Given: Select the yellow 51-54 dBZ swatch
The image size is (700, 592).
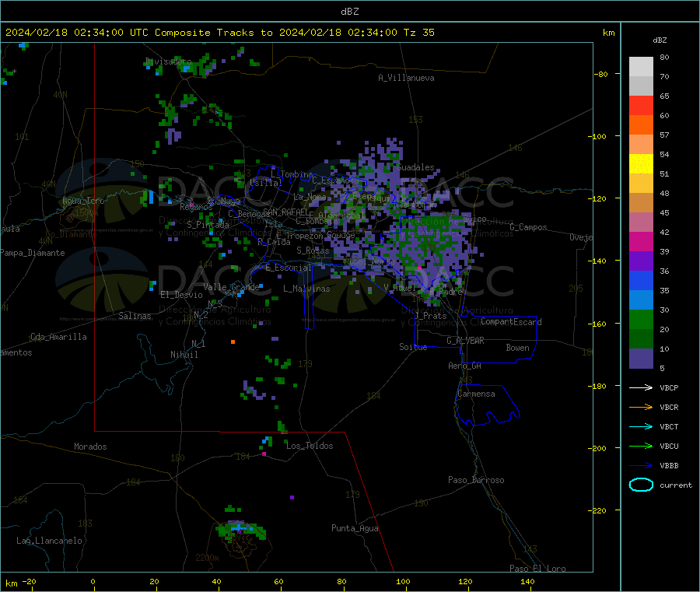Looking at the screenshot, I should point(641,164).
